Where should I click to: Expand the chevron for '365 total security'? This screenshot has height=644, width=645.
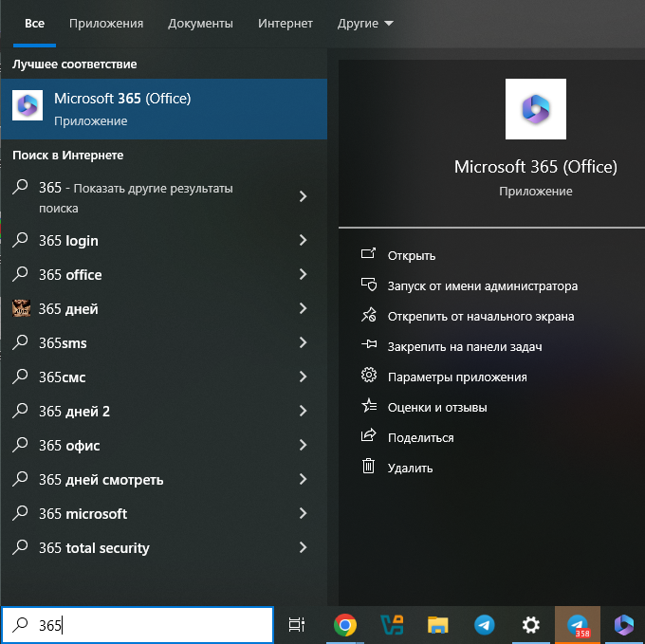point(304,547)
